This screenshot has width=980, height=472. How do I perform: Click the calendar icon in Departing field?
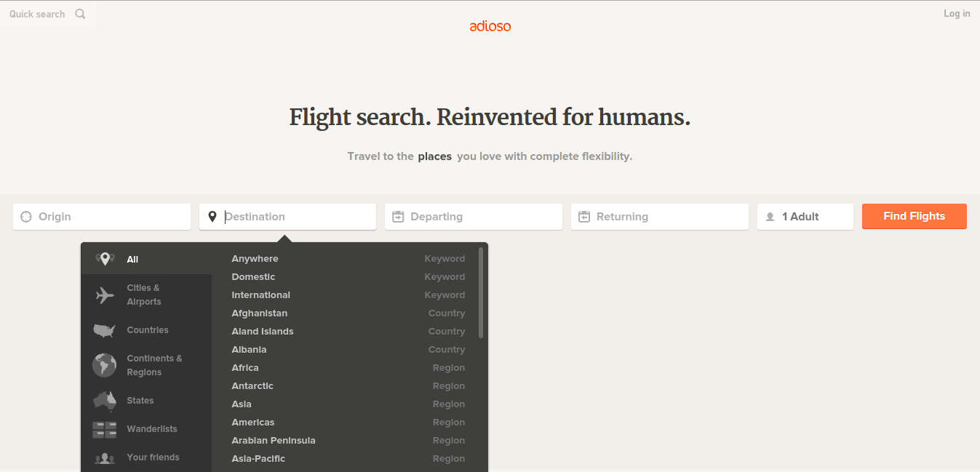click(398, 217)
